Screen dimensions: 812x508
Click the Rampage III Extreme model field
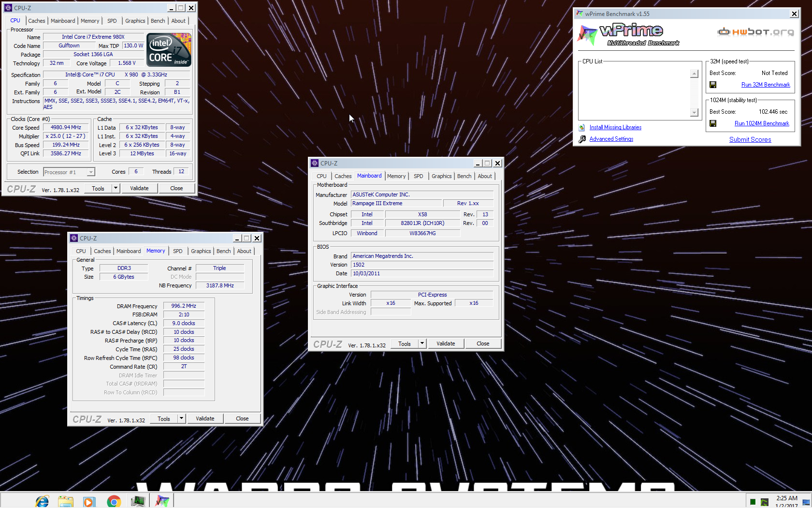tap(396, 203)
